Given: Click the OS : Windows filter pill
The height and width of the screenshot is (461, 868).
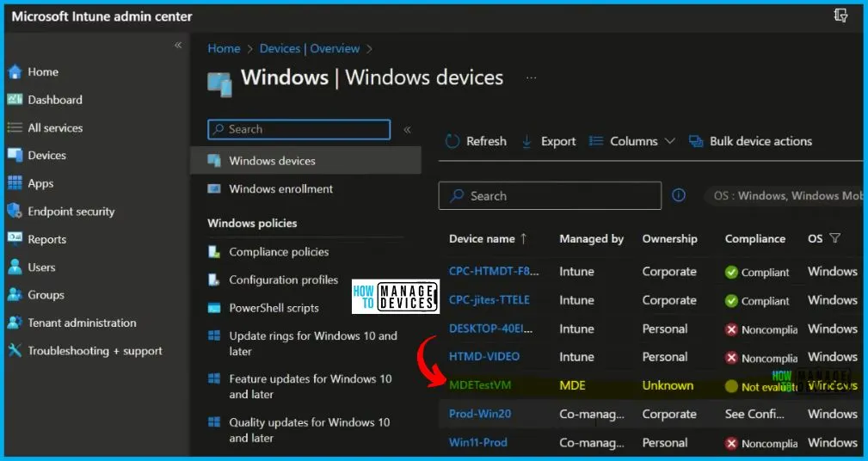Looking at the screenshot, I should (x=785, y=196).
